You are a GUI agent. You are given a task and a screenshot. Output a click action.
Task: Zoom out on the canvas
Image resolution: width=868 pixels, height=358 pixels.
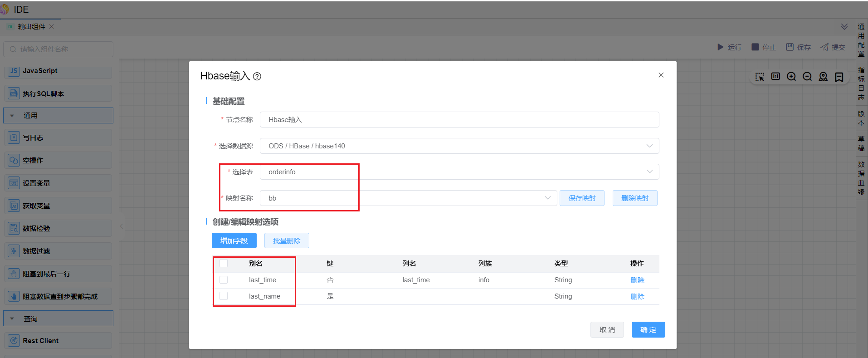point(807,77)
